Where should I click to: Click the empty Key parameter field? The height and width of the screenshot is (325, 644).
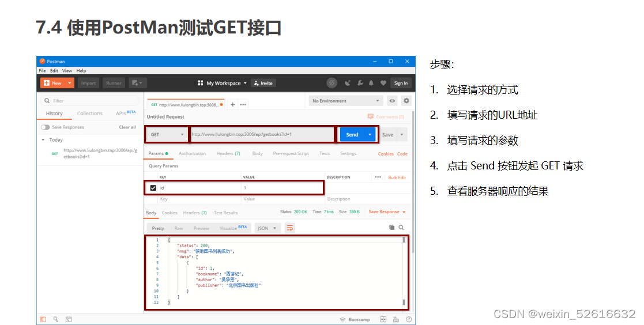[x=199, y=199]
